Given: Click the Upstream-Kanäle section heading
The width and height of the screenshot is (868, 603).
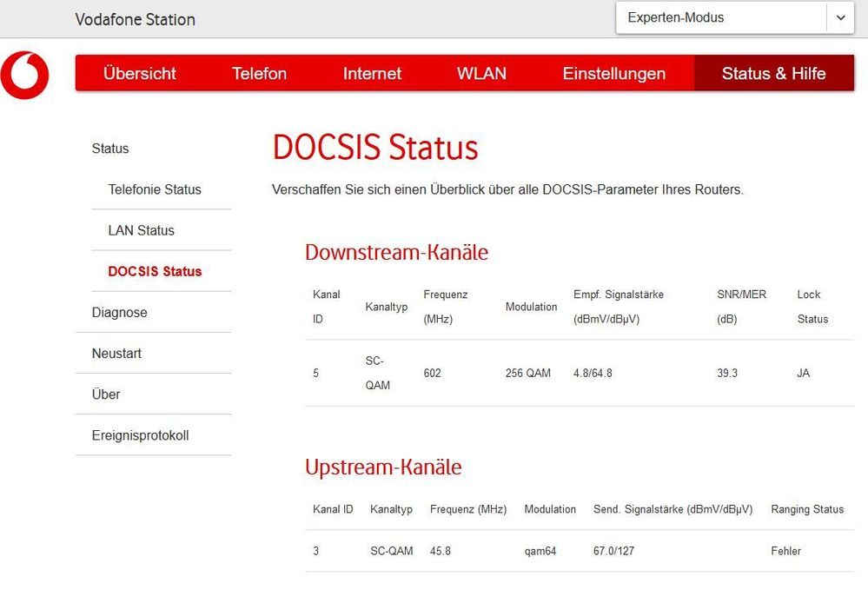Looking at the screenshot, I should [x=383, y=467].
